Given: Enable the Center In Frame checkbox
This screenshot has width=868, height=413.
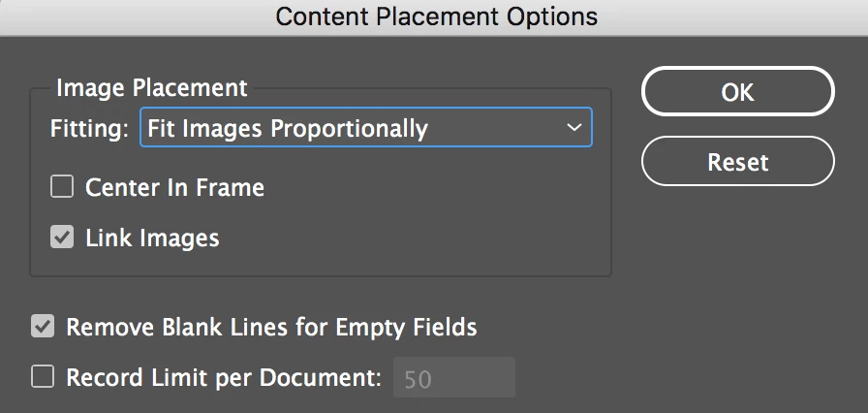Looking at the screenshot, I should tap(63, 187).
